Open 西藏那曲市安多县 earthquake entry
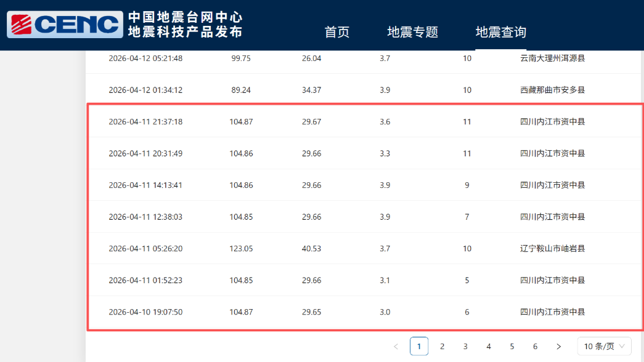 [552, 90]
